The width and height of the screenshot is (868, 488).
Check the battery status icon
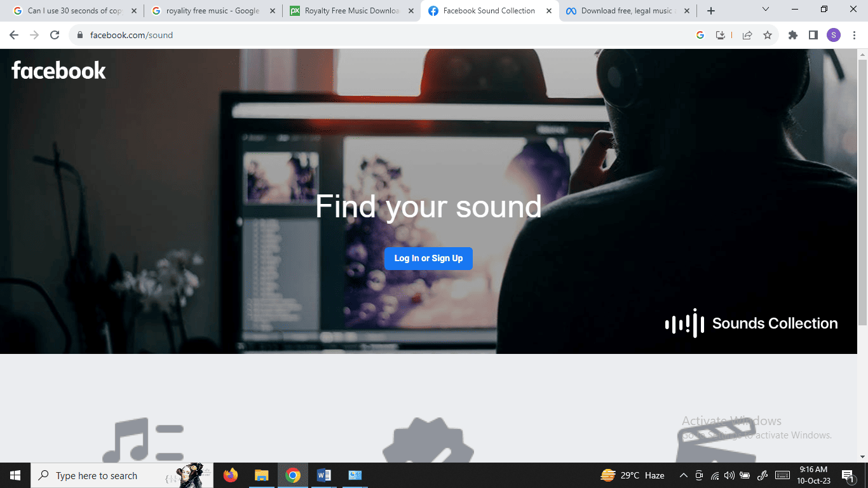point(746,475)
